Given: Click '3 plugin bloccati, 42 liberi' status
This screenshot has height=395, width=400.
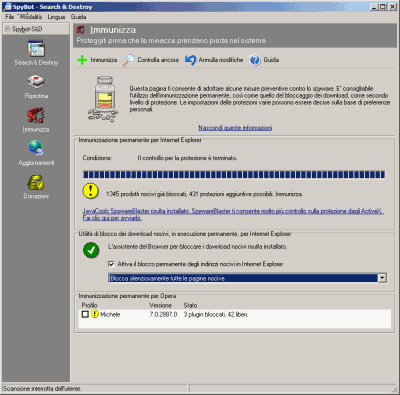Looking at the screenshot, I should pos(216,314).
